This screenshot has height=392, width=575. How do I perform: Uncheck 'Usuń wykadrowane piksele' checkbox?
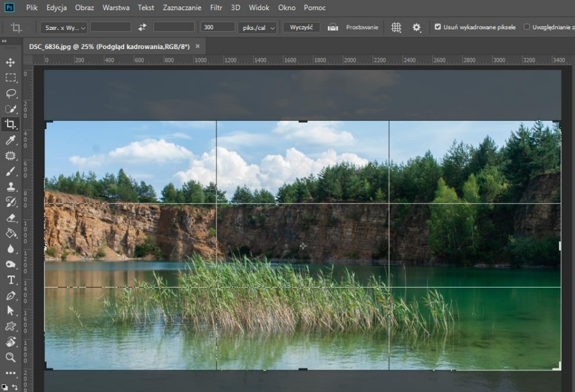pos(437,27)
